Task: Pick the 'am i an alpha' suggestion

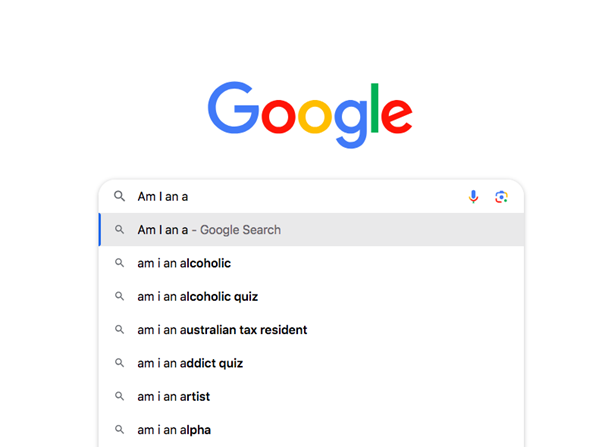Action: coord(174,430)
